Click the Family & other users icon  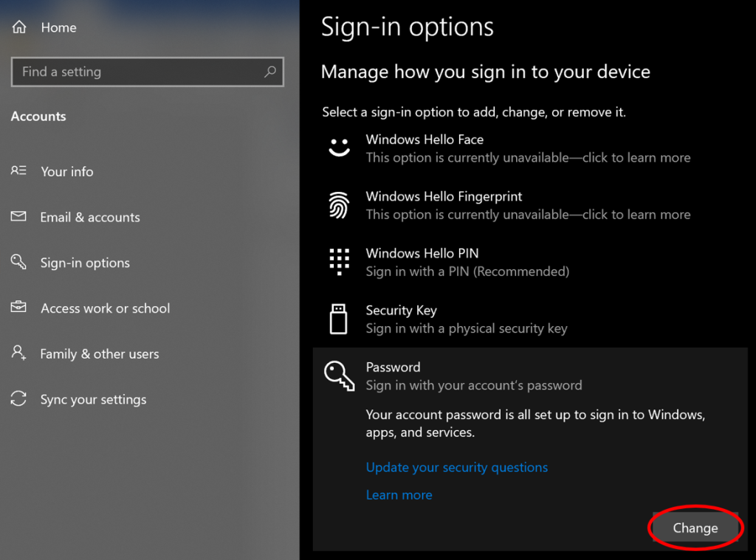click(x=18, y=353)
